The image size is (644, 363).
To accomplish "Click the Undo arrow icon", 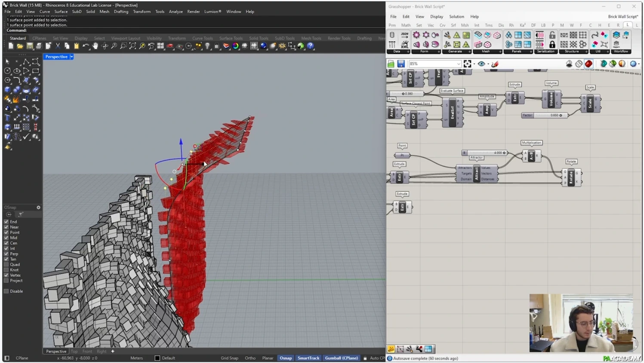I will [86, 46].
